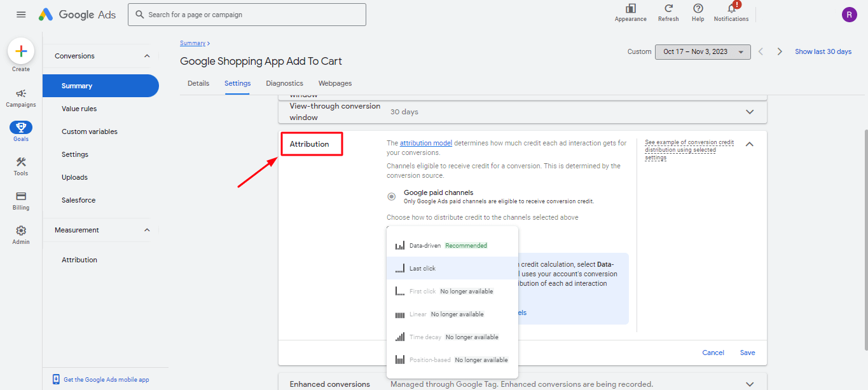Expand the Enhanced conversions row
Image resolution: width=868 pixels, height=390 pixels.
point(750,384)
